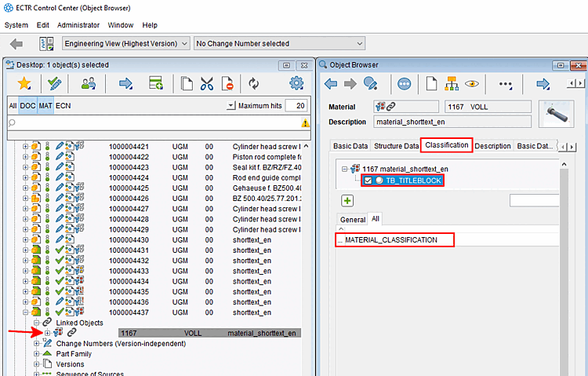Click the material thumbnail preview image

pyautogui.click(x=556, y=114)
